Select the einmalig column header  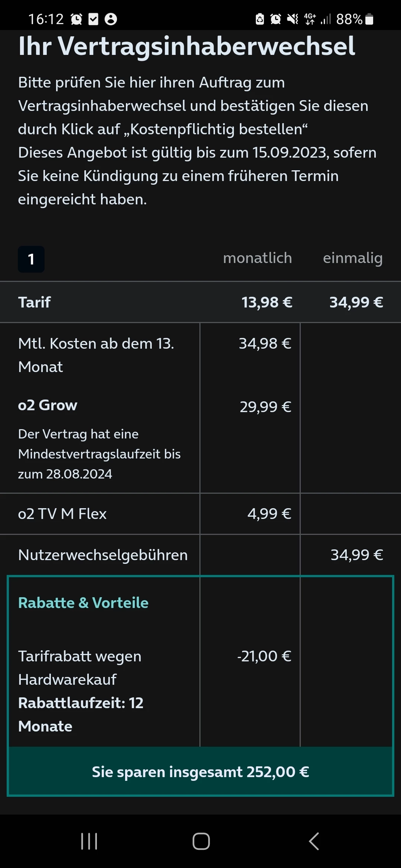(x=352, y=258)
